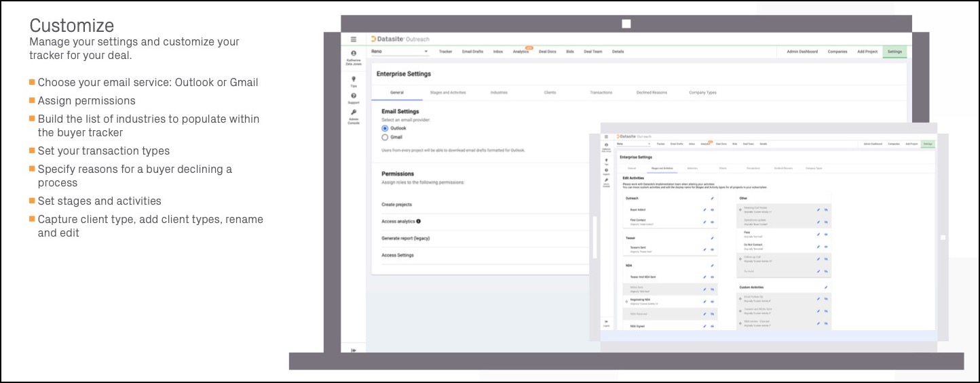This screenshot has width=980, height=383.
Task: Open the Admin Console wrench icon
Action: pyautogui.click(x=354, y=113)
